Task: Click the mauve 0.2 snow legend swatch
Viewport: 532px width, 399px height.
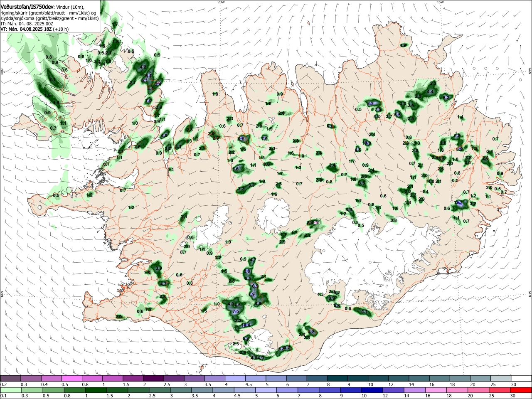Action: pyautogui.click(x=10, y=379)
